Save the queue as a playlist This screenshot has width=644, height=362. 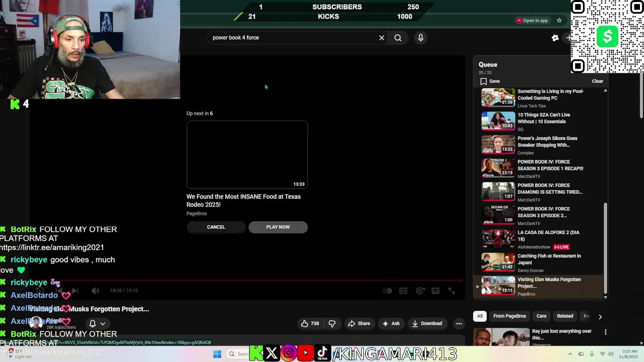[490, 81]
